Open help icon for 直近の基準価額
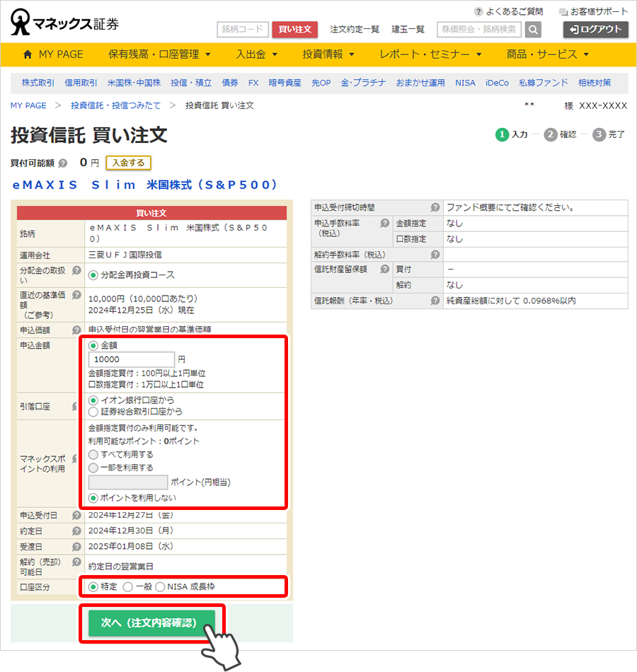The image size is (637, 672). tap(76, 295)
